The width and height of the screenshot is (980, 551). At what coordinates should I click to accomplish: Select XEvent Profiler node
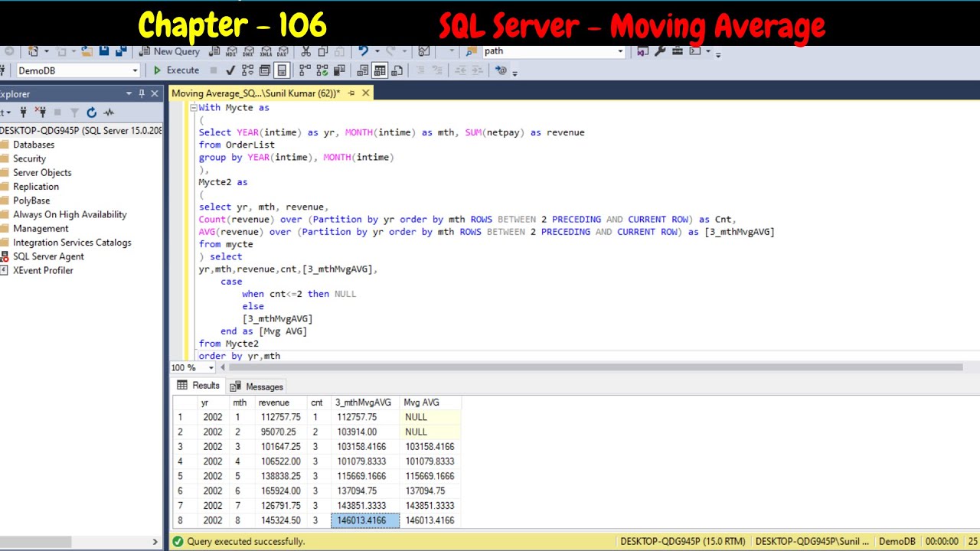(x=43, y=270)
